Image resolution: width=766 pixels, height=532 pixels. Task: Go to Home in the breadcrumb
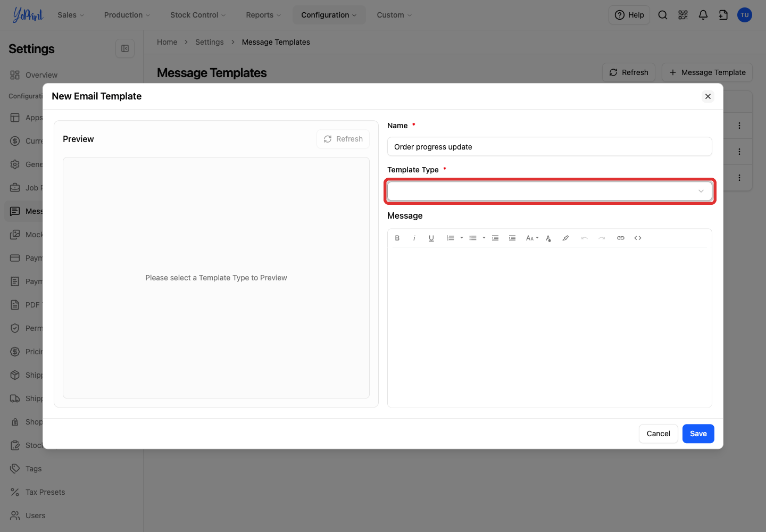click(x=167, y=42)
